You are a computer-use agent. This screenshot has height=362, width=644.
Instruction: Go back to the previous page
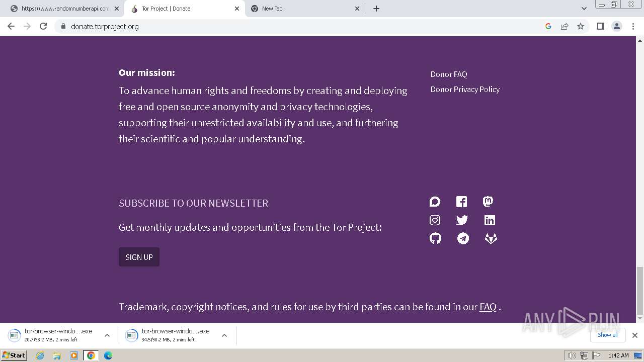tap(11, 26)
